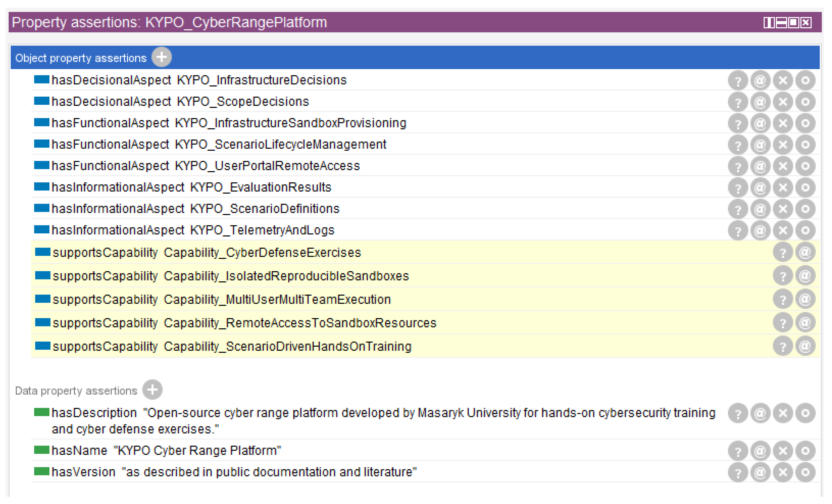The image size is (832, 504).
Task: Annotate the KYPO_ScenarioLifecycleManagement assertion
Action: coord(760,145)
